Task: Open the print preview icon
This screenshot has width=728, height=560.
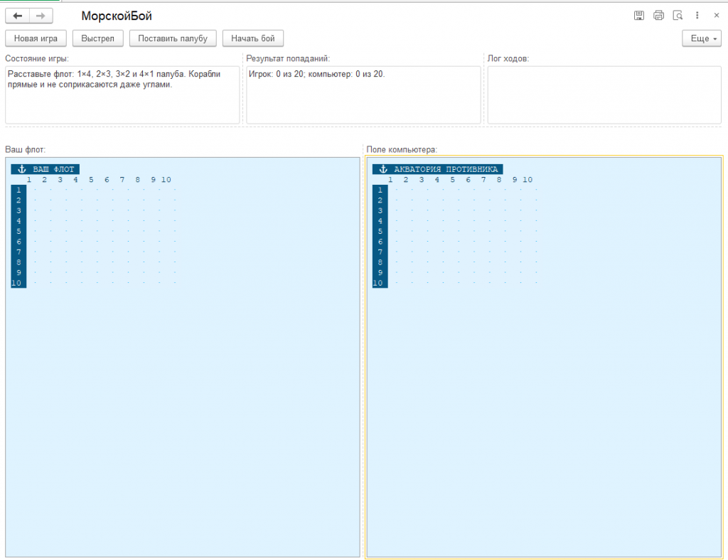Action: 678,16
